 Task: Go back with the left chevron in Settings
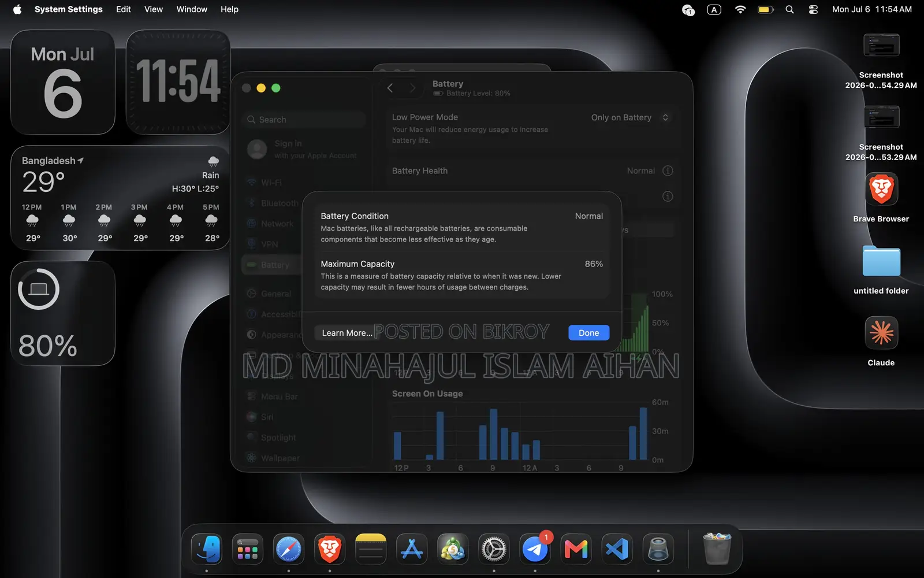pyautogui.click(x=390, y=88)
